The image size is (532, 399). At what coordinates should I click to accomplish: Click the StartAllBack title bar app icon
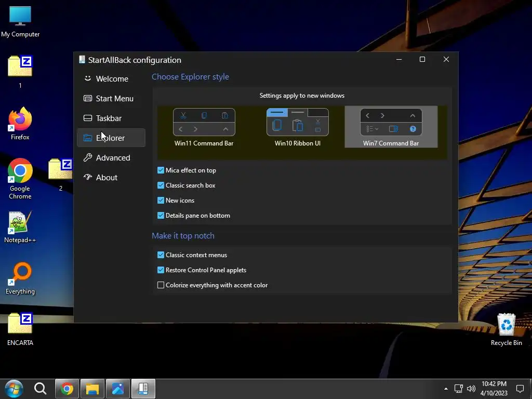pyautogui.click(x=82, y=60)
